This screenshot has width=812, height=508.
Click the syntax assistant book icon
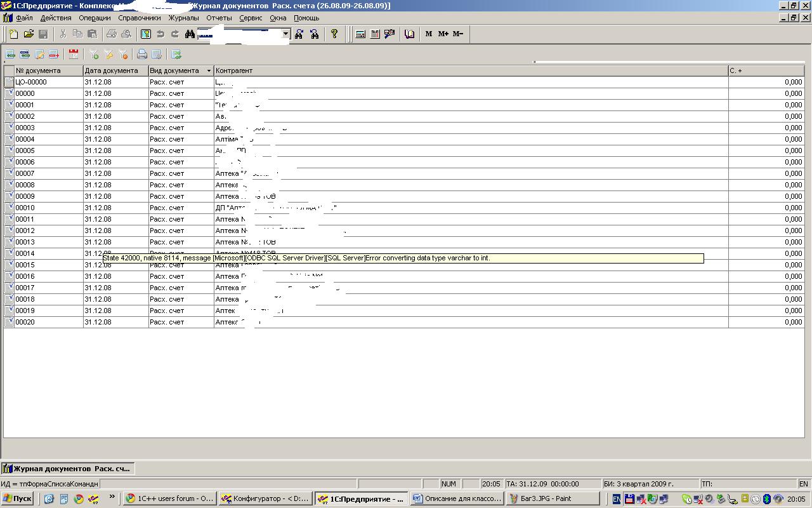(x=409, y=34)
